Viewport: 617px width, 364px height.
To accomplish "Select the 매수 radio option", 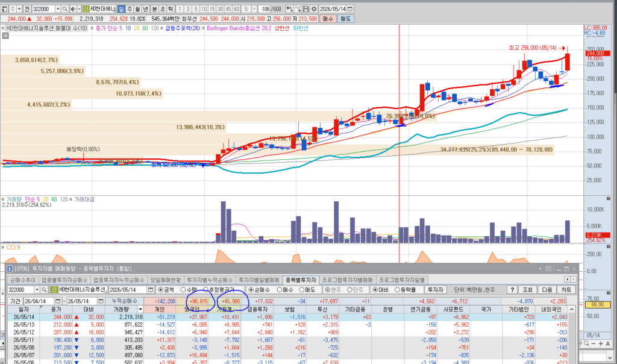I will pyautogui.click(x=284, y=290).
